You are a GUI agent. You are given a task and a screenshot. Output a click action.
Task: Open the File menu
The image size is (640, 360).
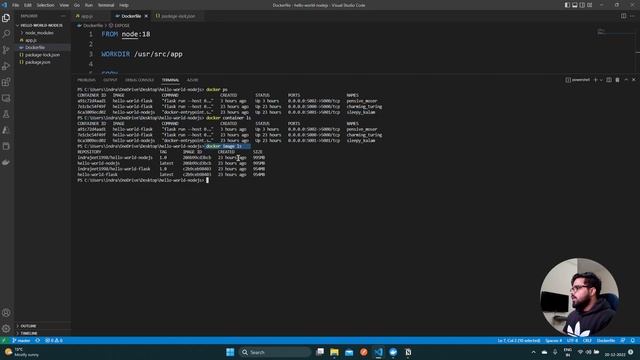click(16, 5)
